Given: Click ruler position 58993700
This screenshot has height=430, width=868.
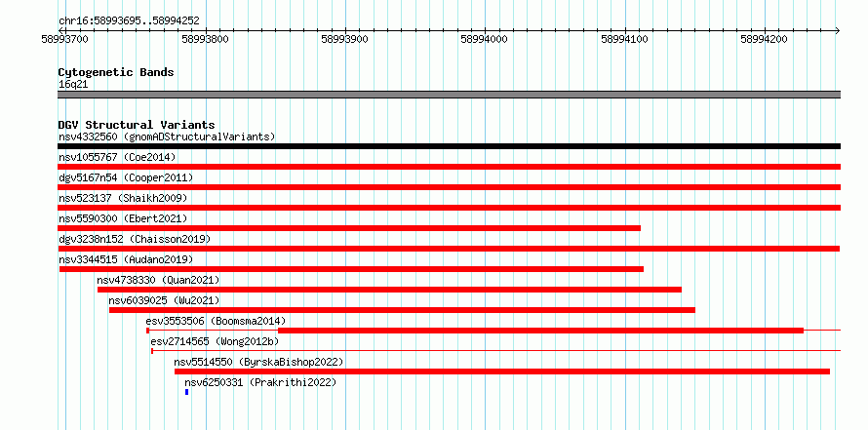Looking at the screenshot, I should click(x=64, y=39).
